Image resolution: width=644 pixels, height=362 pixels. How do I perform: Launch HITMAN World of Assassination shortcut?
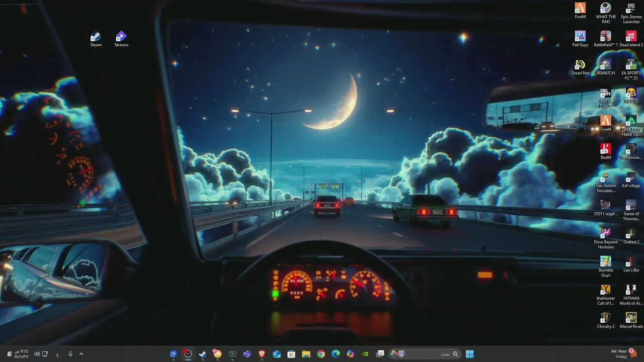click(631, 295)
